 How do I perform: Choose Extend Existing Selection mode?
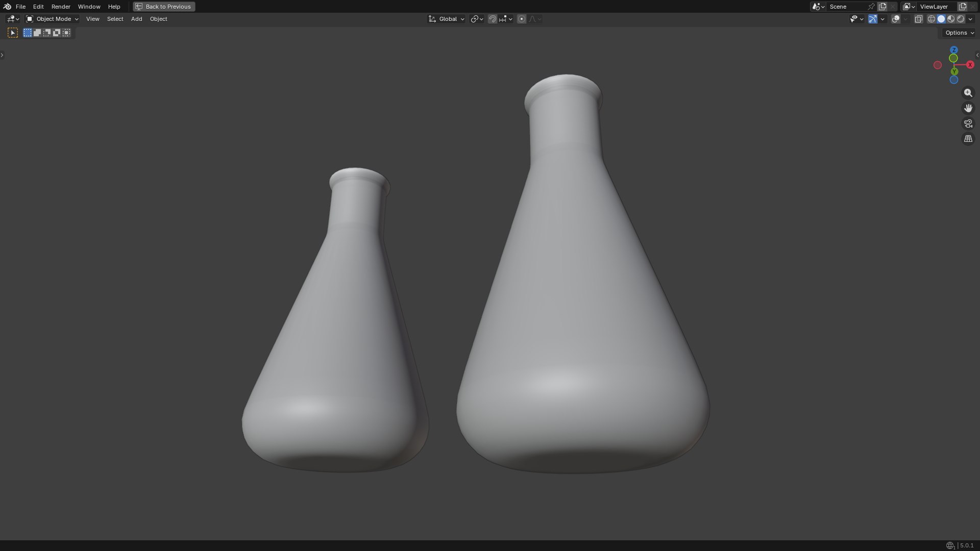coord(37,33)
